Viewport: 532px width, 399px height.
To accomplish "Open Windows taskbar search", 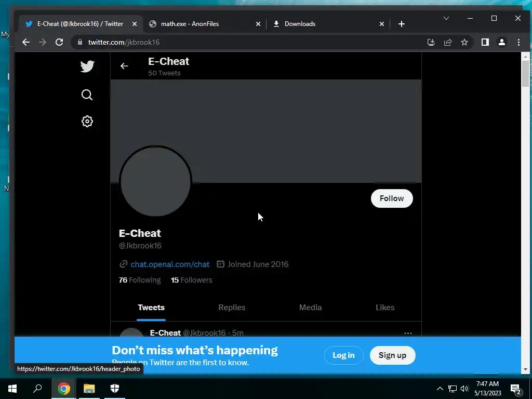I will coord(37,389).
